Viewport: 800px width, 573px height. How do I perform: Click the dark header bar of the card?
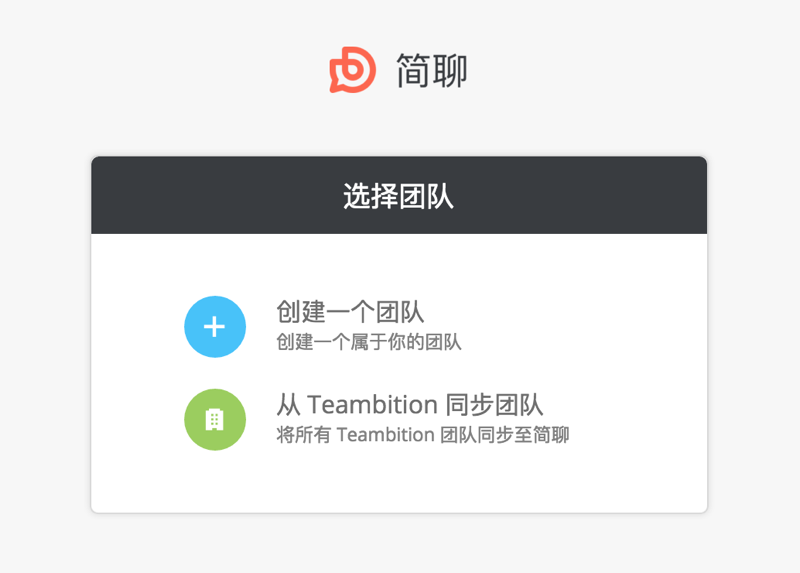click(399, 195)
